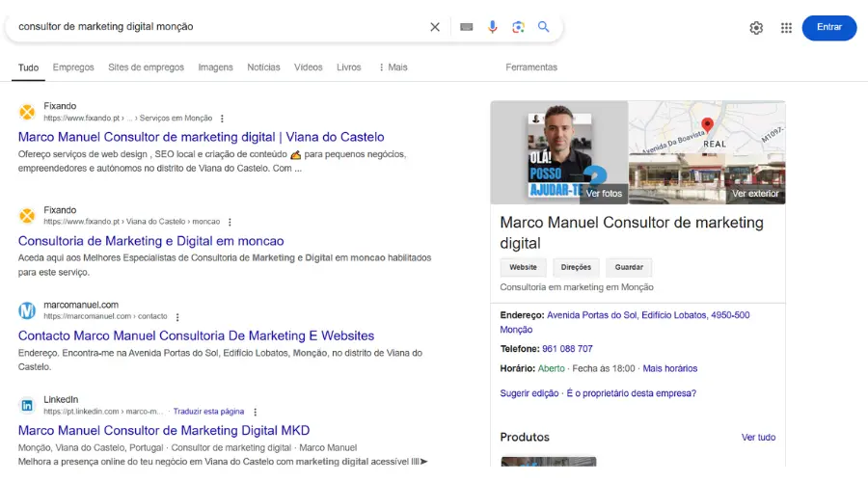Open the Ferramentas search tools
The width and height of the screenshot is (868, 482).
pyautogui.click(x=531, y=67)
